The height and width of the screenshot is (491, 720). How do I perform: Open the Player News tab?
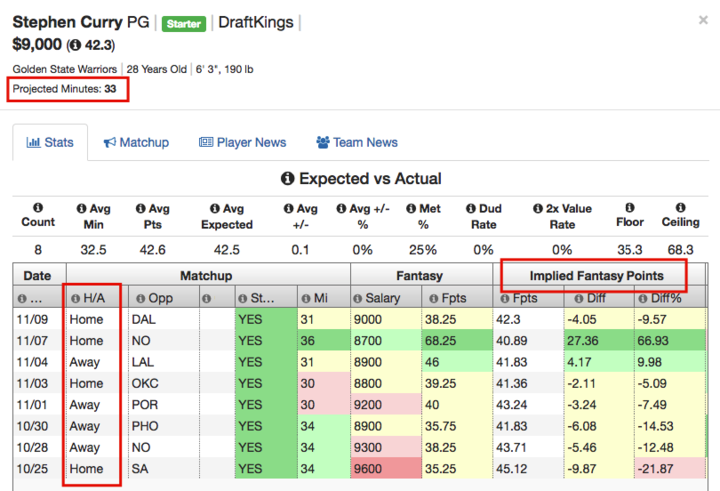coord(243,143)
